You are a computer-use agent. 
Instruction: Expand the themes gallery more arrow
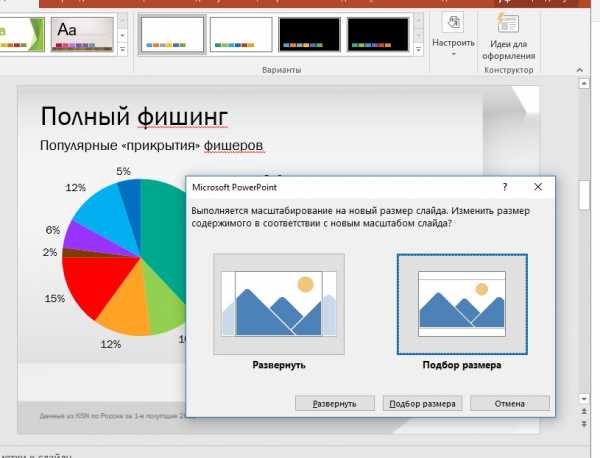122,49
